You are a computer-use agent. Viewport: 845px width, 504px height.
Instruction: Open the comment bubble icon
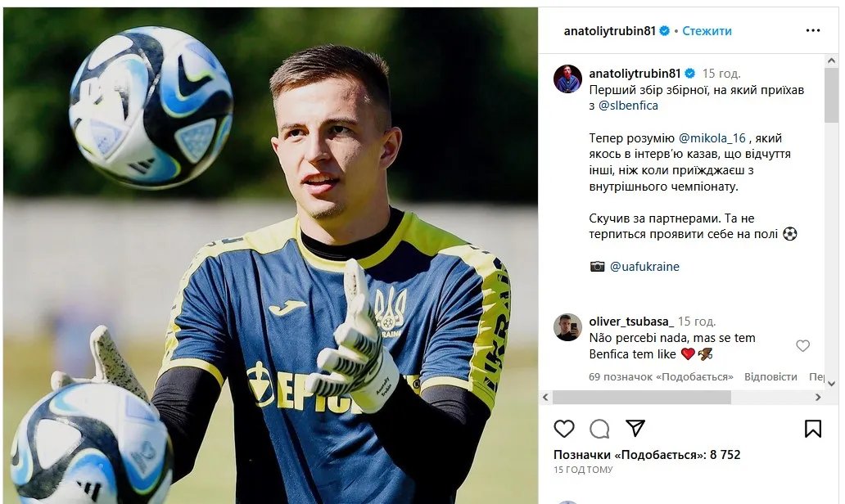point(599,430)
